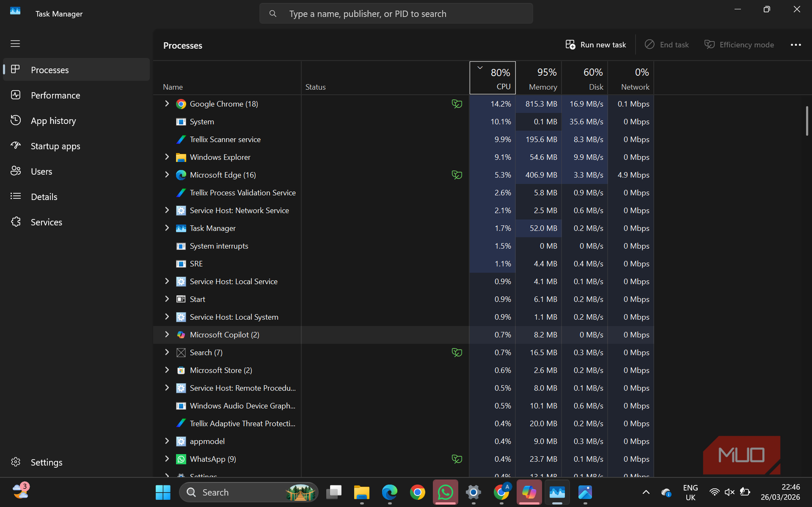Viewport: 812px width, 507px height.
Task: Click the hamburger menu to collapse the sidebar
Action: click(x=15, y=43)
